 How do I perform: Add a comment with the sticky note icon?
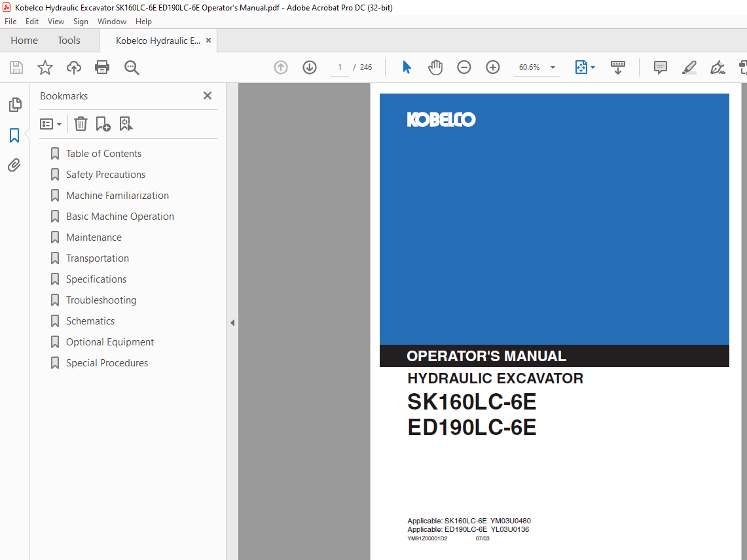(x=661, y=67)
